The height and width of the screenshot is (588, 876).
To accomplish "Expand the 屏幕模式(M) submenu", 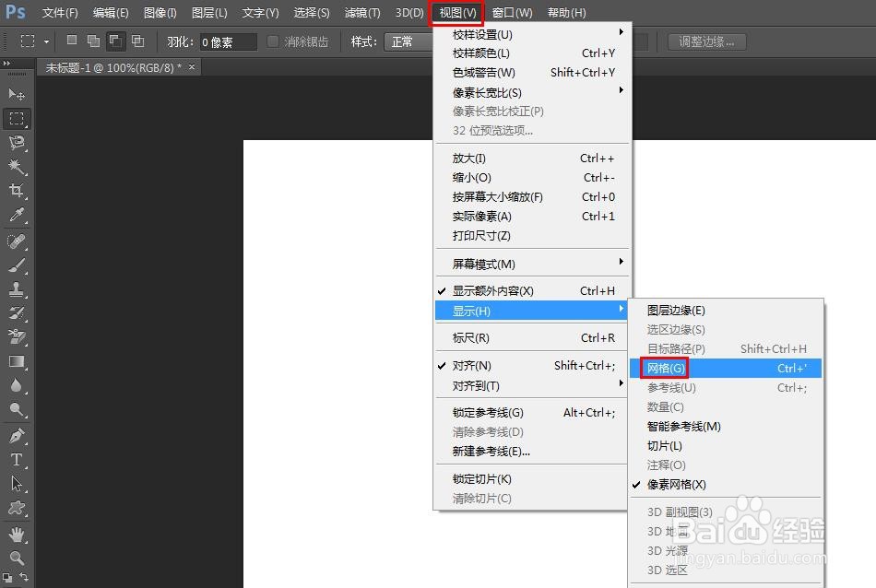I will pyautogui.click(x=532, y=264).
